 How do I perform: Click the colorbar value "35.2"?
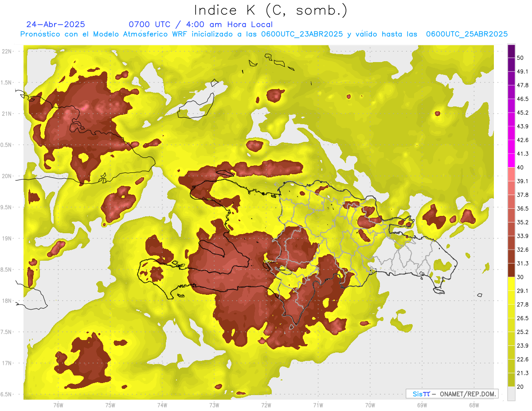pos(523,222)
